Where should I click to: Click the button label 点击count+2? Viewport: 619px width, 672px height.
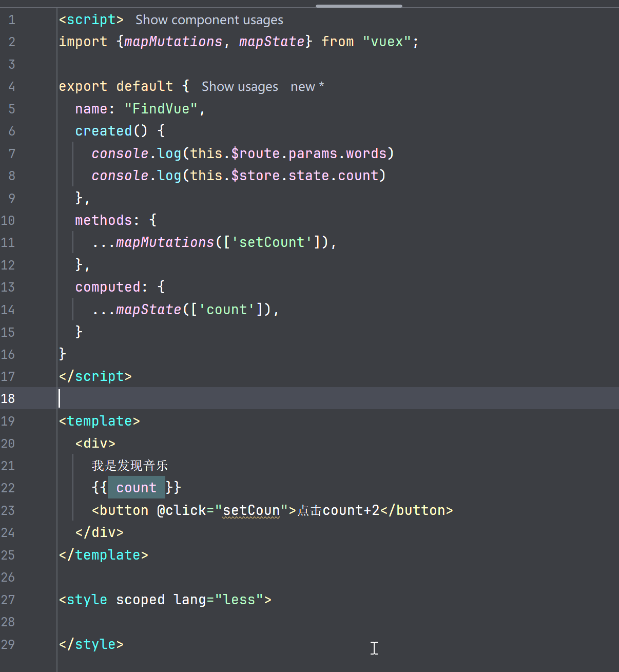(x=338, y=510)
